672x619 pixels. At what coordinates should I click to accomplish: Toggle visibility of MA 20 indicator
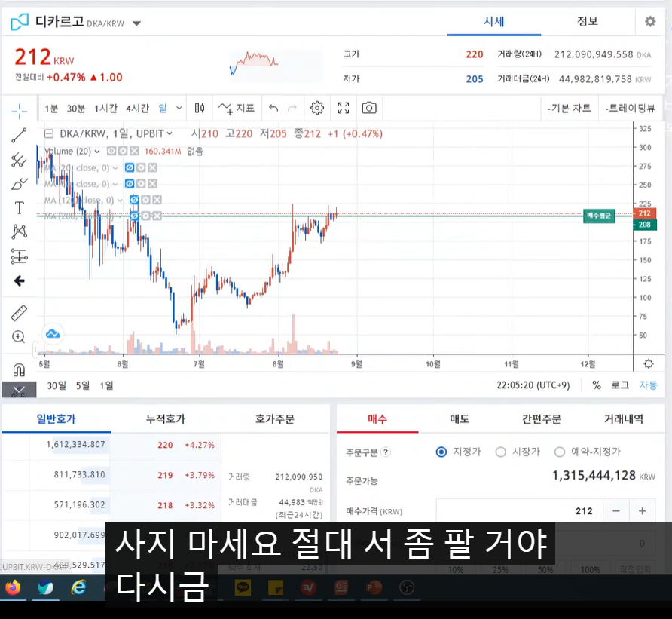130,167
